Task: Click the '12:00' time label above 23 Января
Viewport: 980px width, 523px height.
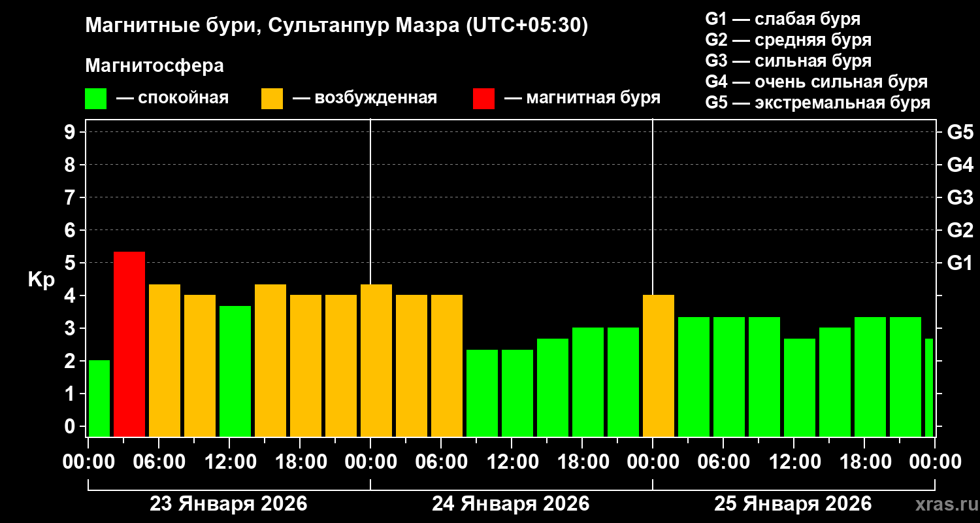Action: pos(229,462)
